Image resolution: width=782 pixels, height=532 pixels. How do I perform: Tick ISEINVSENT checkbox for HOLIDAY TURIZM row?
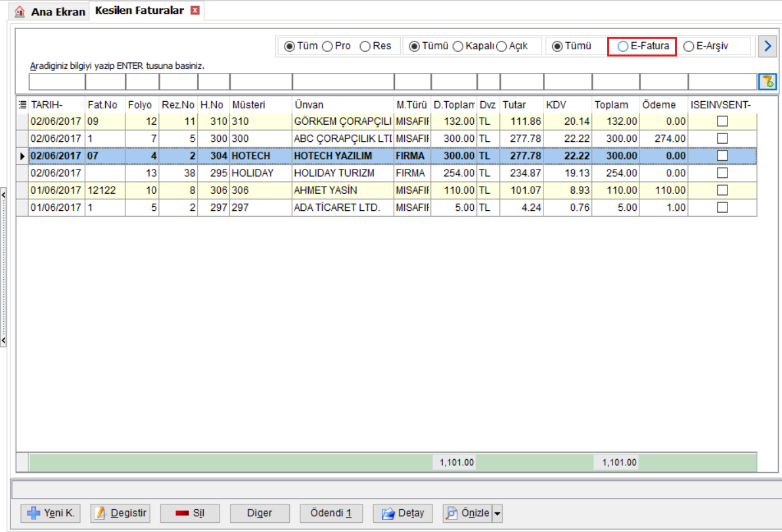722,173
